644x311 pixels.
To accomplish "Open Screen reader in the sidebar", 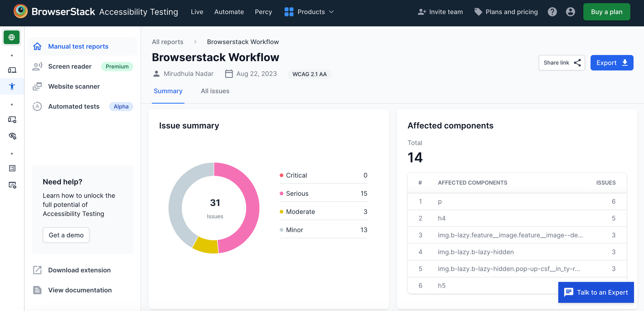I will tap(70, 66).
